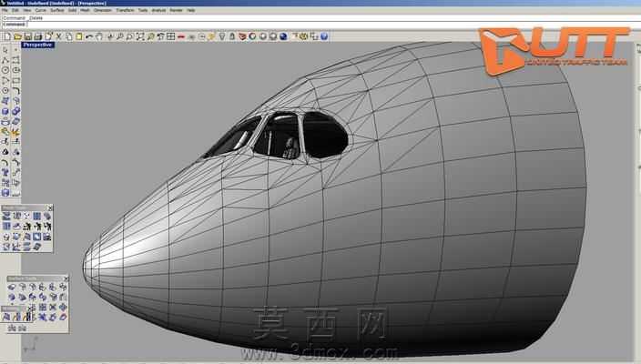The width and height of the screenshot is (641, 364).
Task: Click the Open file folder icon
Action: [17, 36]
